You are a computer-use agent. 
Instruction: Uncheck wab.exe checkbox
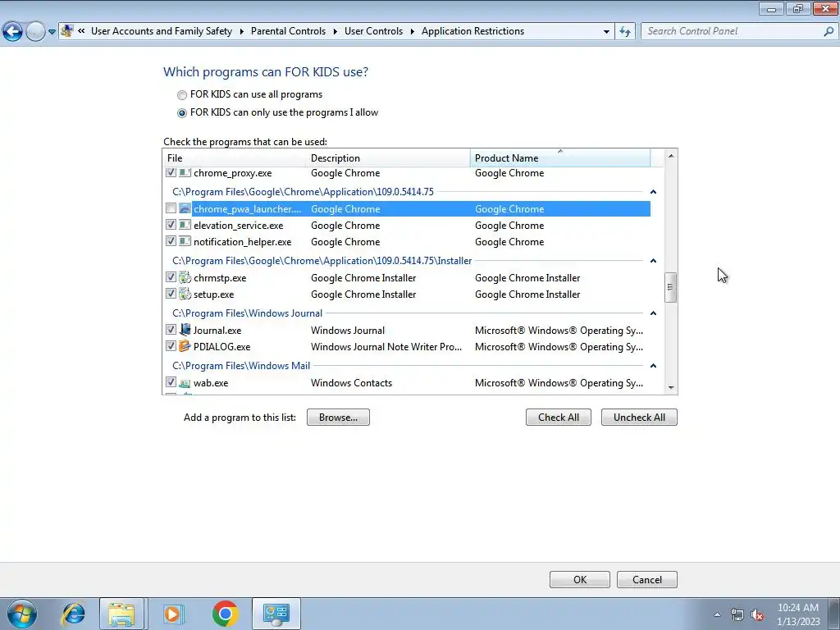point(171,382)
